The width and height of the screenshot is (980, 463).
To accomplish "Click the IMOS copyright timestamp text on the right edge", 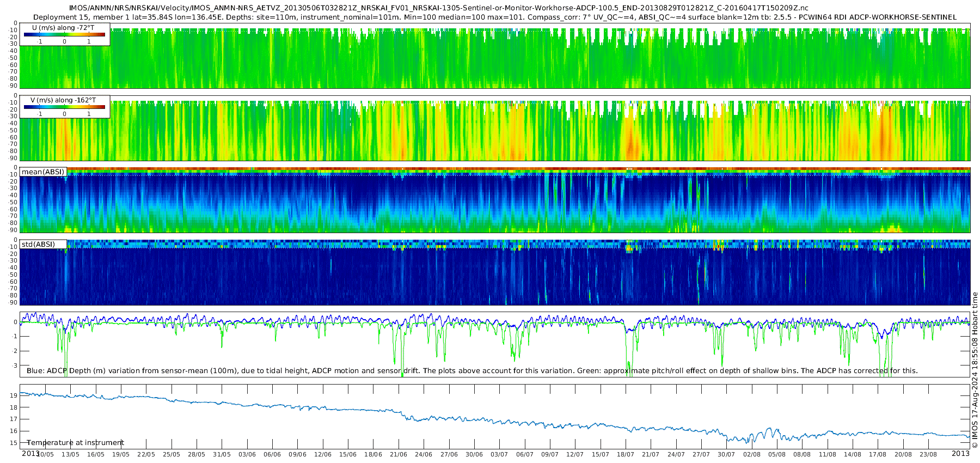I will (x=975, y=370).
